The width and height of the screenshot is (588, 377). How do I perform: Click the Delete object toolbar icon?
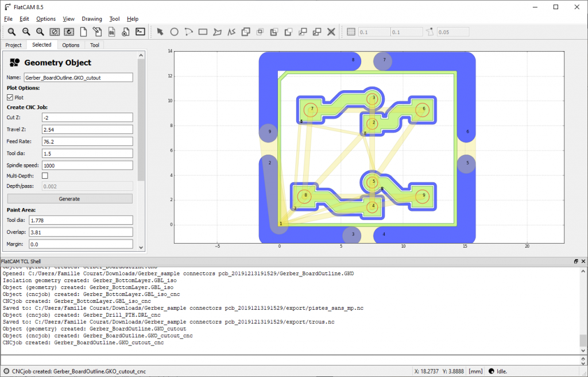click(x=126, y=32)
